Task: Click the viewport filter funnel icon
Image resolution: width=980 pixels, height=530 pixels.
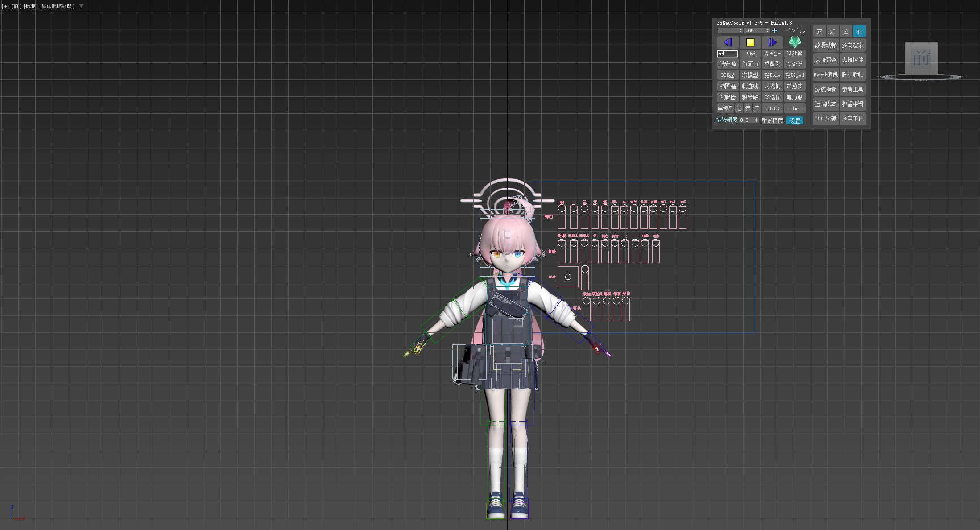Action: (81, 6)
